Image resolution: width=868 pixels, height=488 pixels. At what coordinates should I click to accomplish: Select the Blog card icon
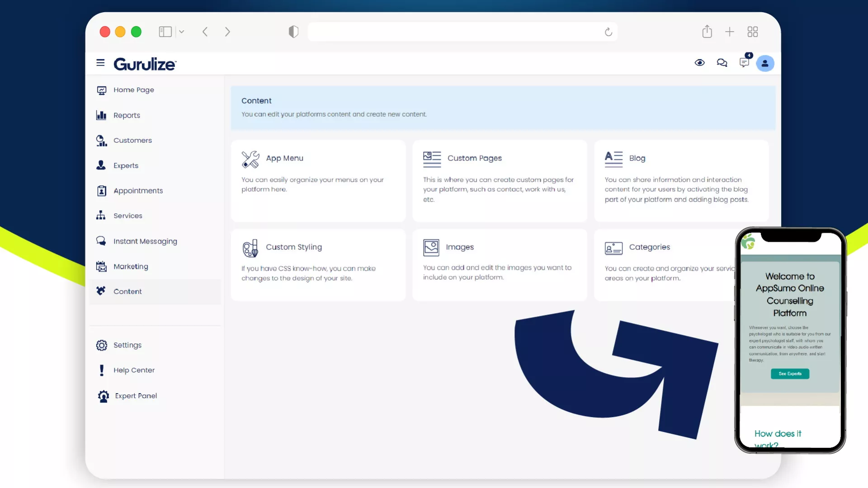(613, 159)
